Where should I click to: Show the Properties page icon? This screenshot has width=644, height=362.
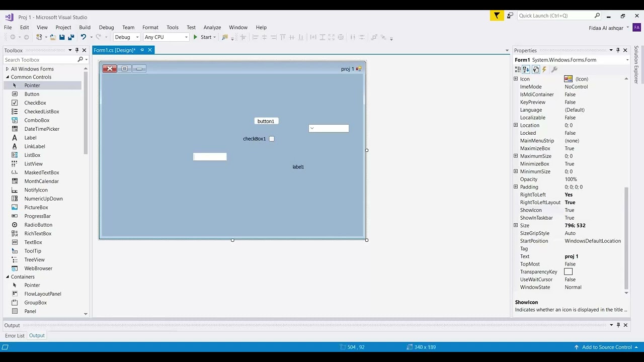(535, 69)
